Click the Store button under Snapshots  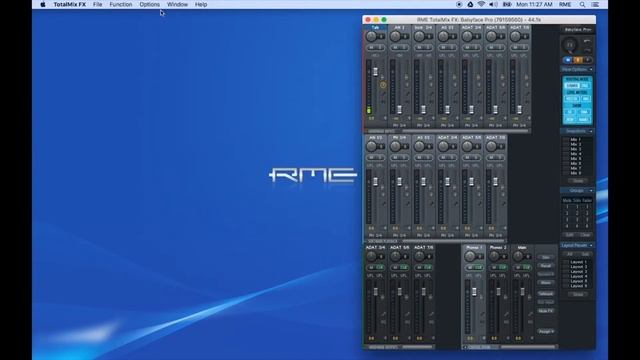(578, 181)
